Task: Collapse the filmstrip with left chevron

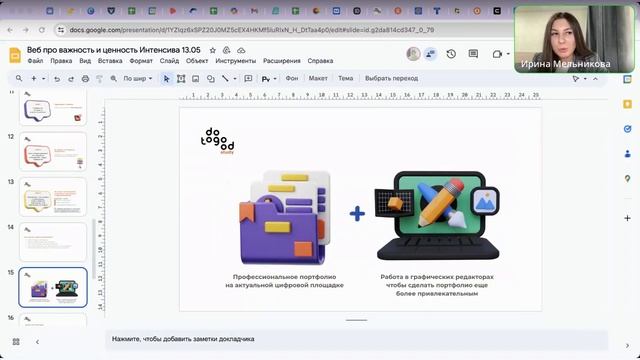Action: 37,342
